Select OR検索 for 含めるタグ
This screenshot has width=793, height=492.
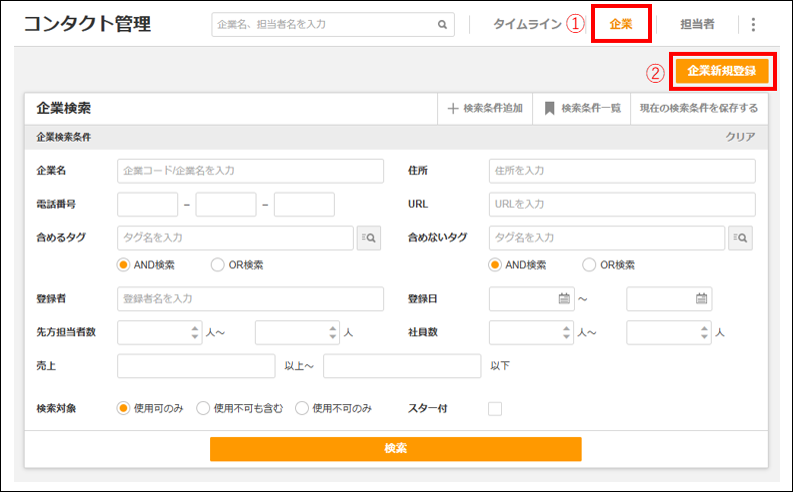218,265
